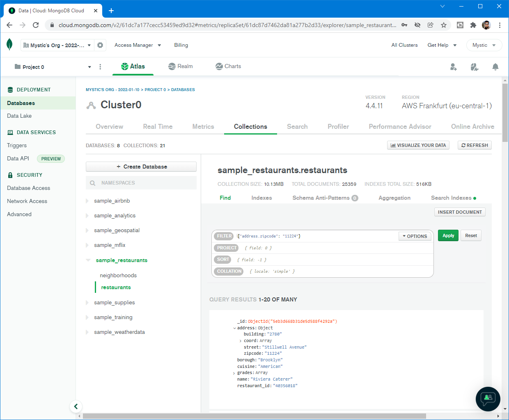Image resolution: width=509 pixels, height=420 pixels.
Task: Click the MongoDB leaf logo
Action: click(9, 44)
